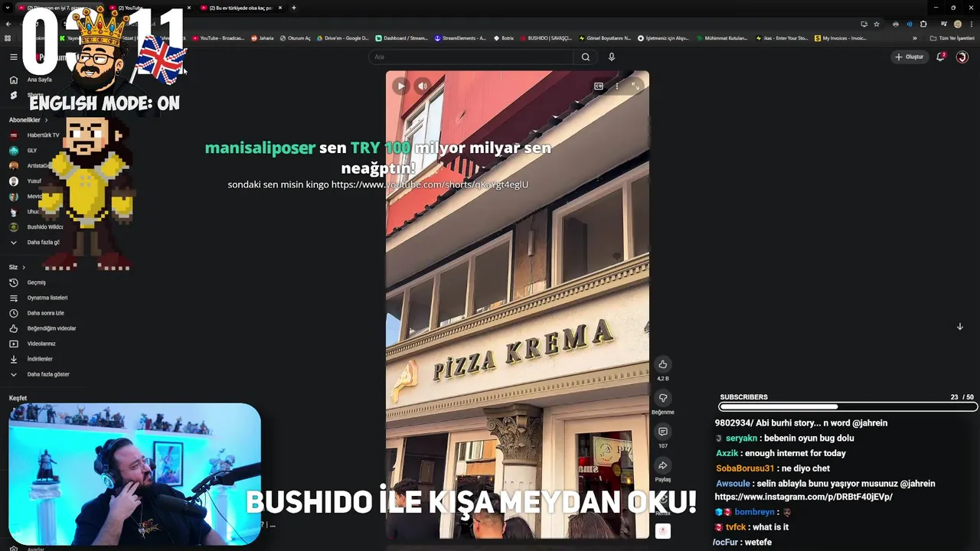Expand Daha fazla göster under subscriptions

34,242
